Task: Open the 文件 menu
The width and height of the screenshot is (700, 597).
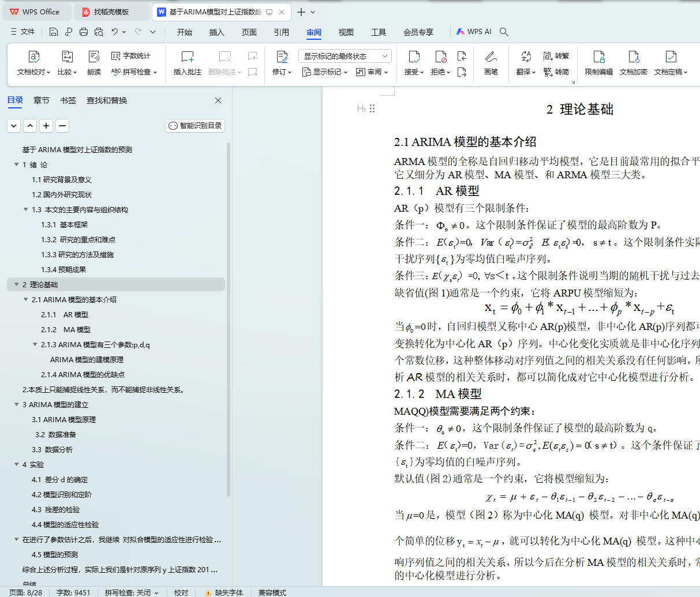Action: 23,32
